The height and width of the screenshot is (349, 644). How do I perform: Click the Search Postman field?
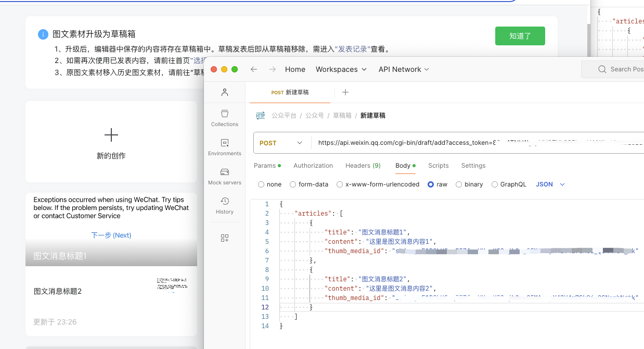coord(613,69)
